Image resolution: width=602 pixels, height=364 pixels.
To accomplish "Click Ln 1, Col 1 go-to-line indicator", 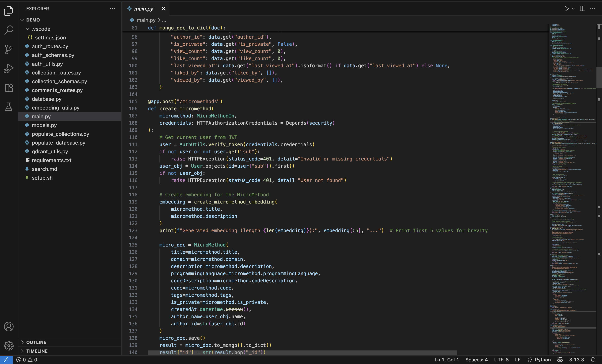I will (446, 360).
